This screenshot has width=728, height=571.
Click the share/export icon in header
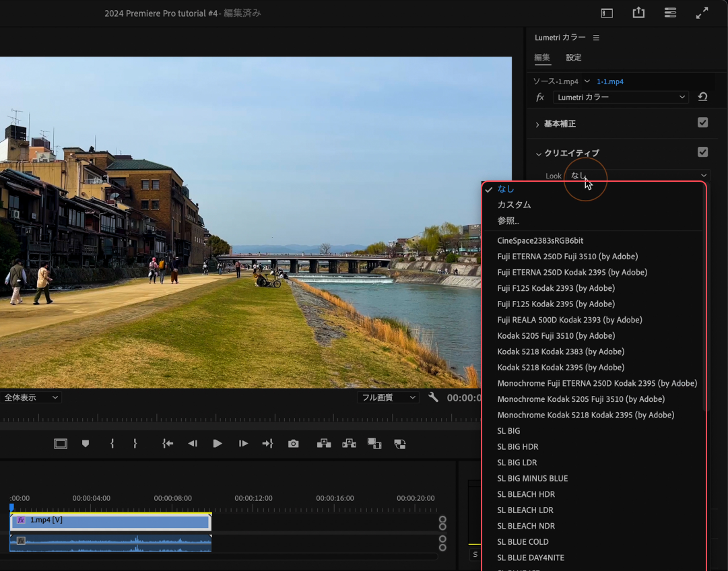638,13
